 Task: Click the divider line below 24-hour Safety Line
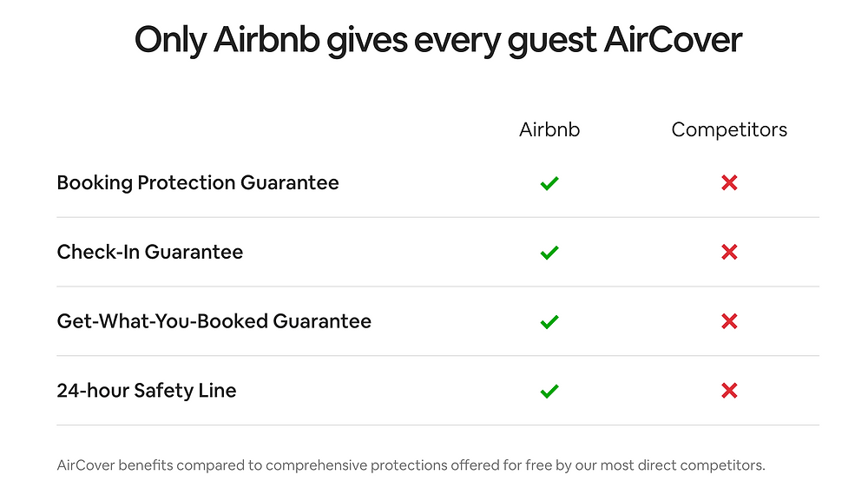(x=437, y=425)
